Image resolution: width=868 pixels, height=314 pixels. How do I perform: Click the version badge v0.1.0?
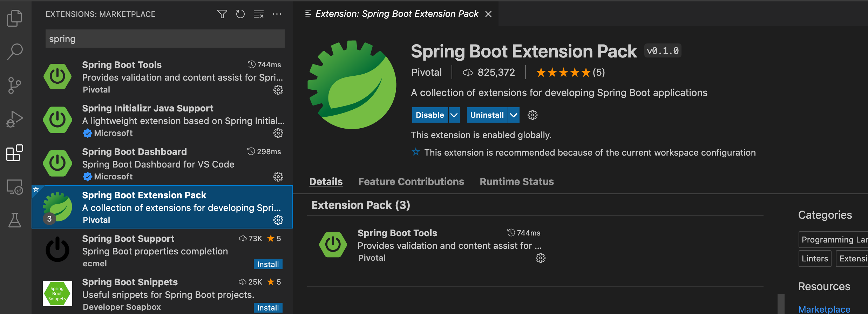(x=663, y=51)
